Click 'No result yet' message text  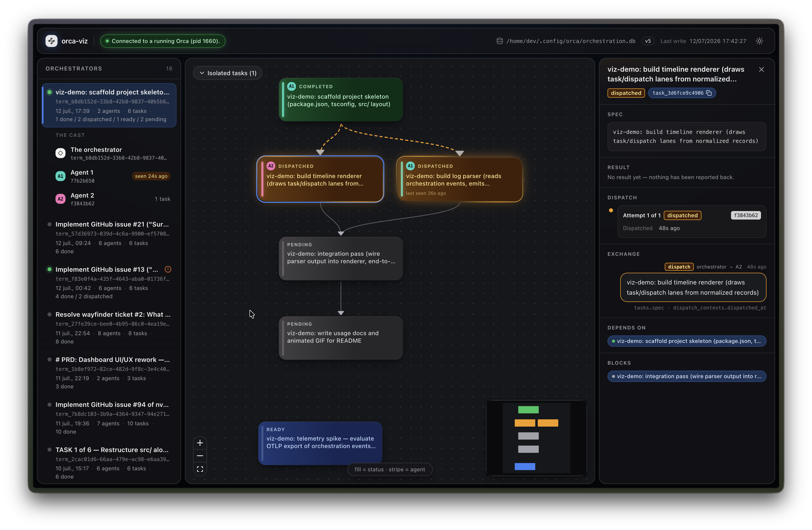pyautogui.click(x=670, y=177)
